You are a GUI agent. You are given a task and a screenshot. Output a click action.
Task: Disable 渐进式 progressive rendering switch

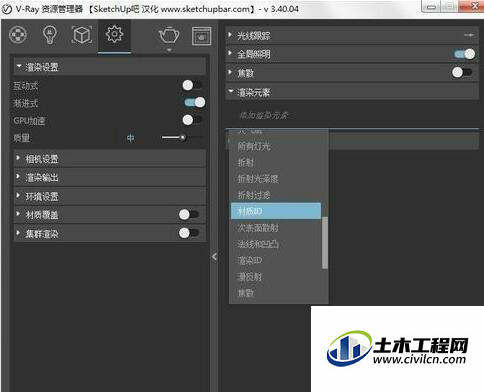tap(195, 102)
